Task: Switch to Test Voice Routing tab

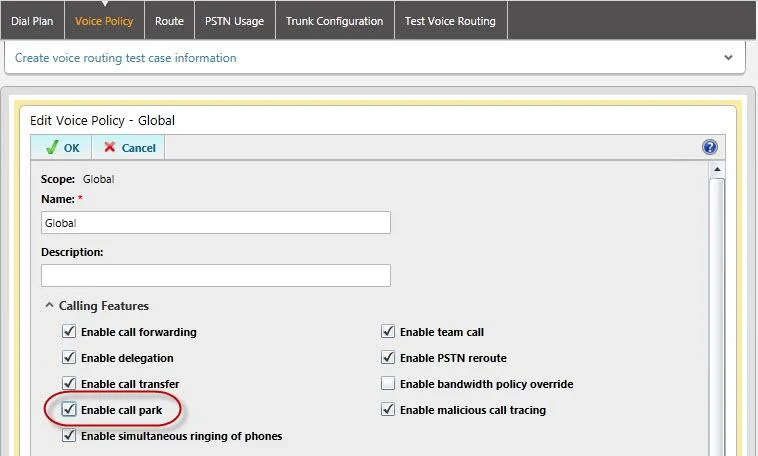Action: 450,21
